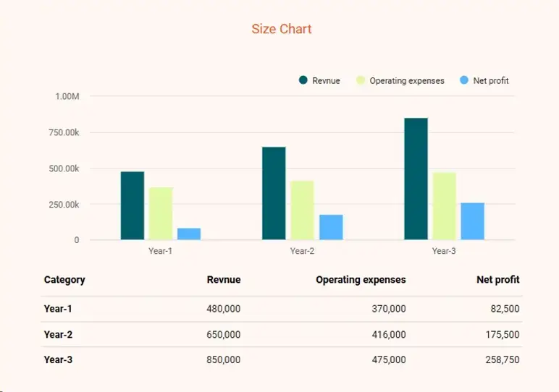Screen dimensions: 559x392
Task: Select the Year-2 Net profit bar
Action: (331, 227)
